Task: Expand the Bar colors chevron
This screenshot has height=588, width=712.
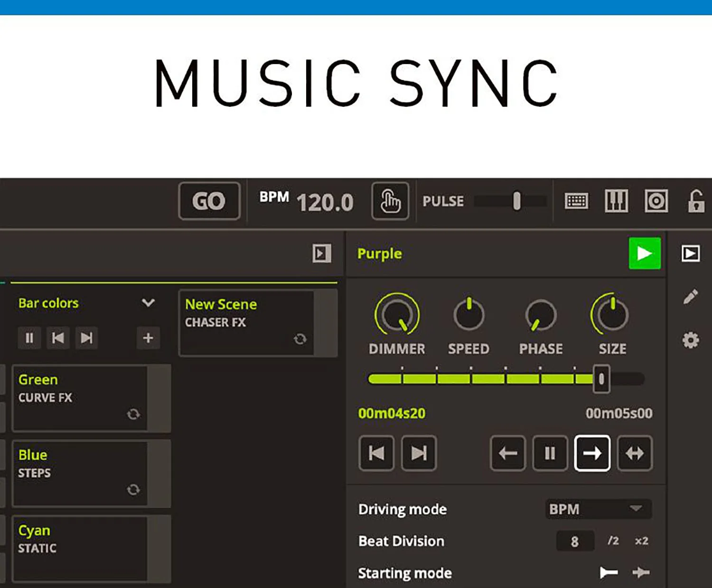Action: click(x=148, y=303)
